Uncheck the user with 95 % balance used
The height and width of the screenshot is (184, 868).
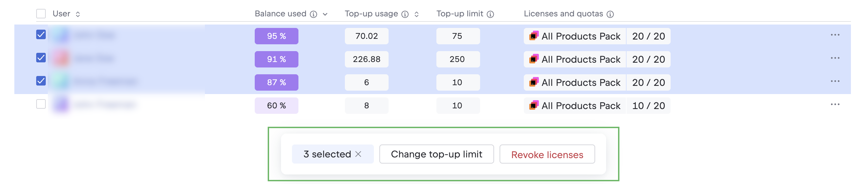[x=41, y=34]
